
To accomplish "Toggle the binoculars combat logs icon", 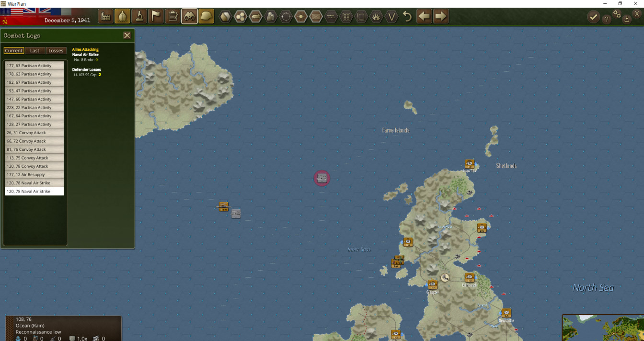I will click(189, 16).
